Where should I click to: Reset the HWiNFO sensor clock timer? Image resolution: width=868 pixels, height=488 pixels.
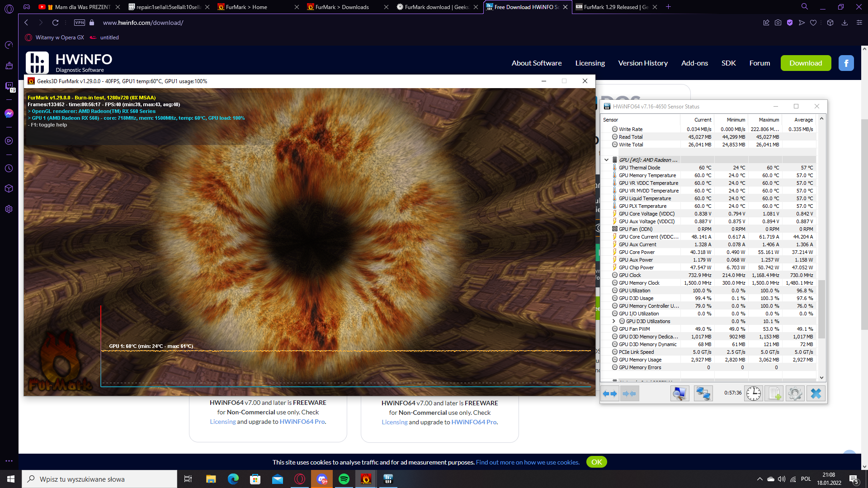(x=754, y=394)
